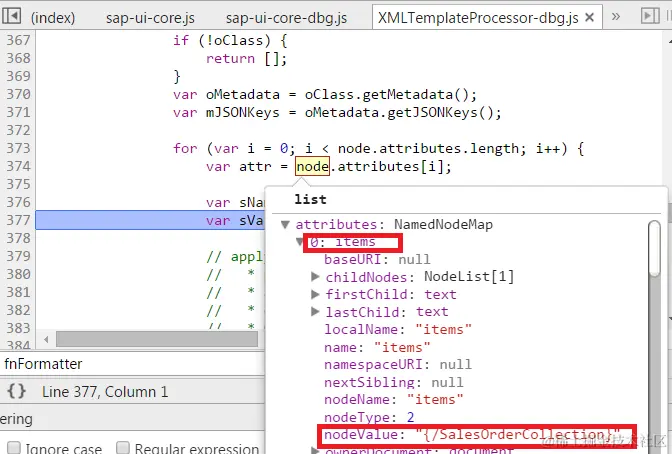
Task: Set breakpoint at line number 374
Action: (18, 166)
